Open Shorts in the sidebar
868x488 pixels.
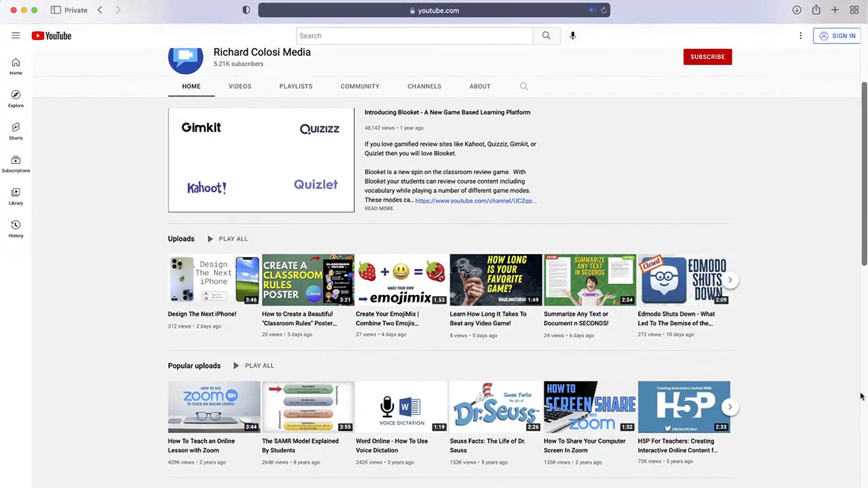(x=16, y=131)
